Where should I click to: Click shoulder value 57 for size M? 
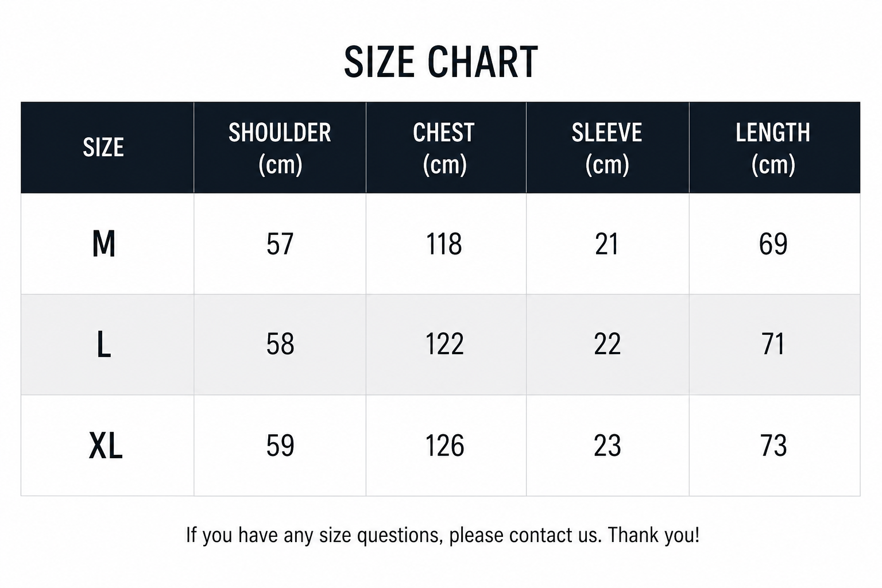280,244
